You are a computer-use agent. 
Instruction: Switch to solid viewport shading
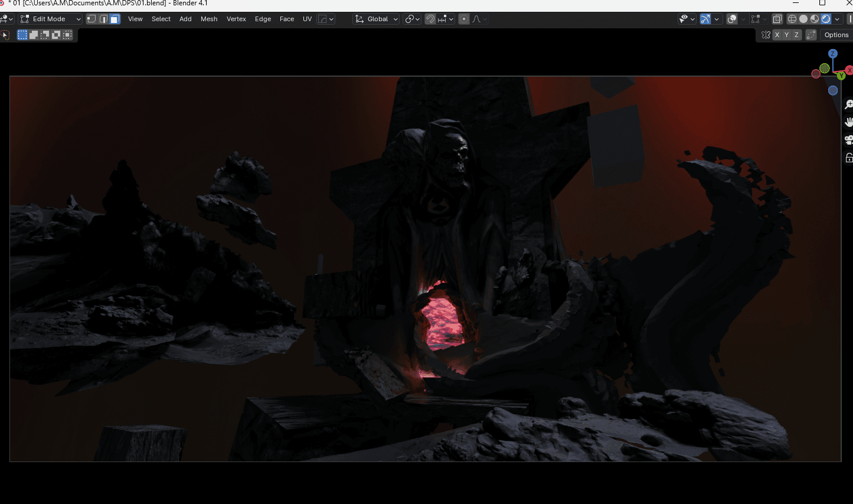[x=803, y=19]
